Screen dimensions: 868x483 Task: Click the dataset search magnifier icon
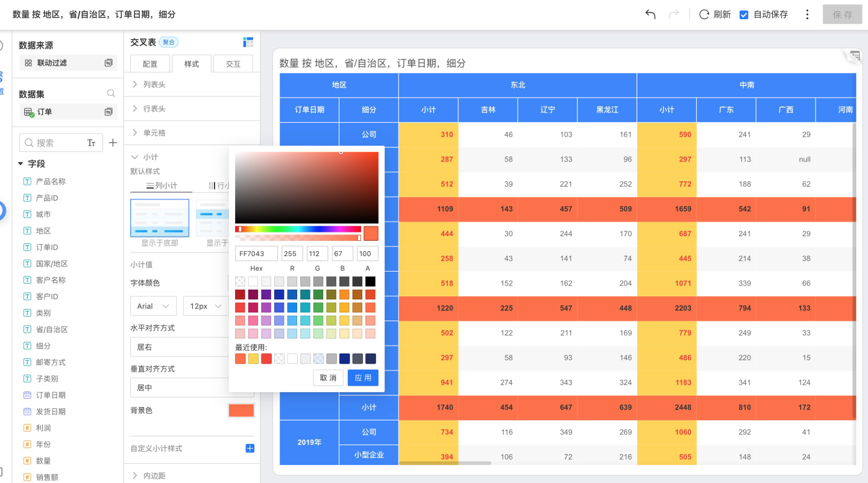[x=111, y=93]
